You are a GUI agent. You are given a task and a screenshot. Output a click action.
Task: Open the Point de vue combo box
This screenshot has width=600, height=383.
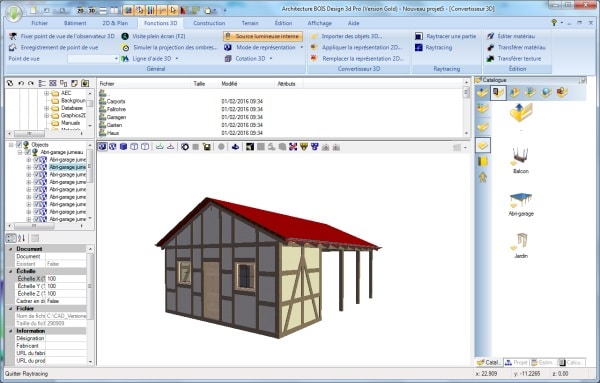pos(93,59)
